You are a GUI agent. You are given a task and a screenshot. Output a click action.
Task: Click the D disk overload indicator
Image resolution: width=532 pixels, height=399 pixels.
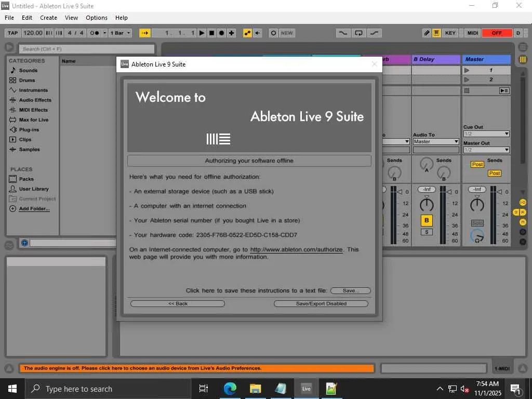pyautogui.click(x=518, y=33)
